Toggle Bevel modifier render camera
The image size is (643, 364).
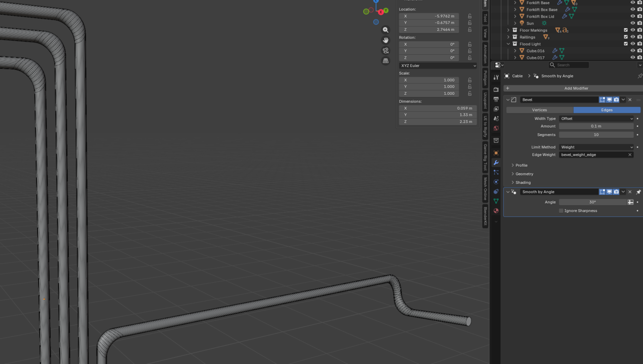pyautogui.click(x=616, y=100)
